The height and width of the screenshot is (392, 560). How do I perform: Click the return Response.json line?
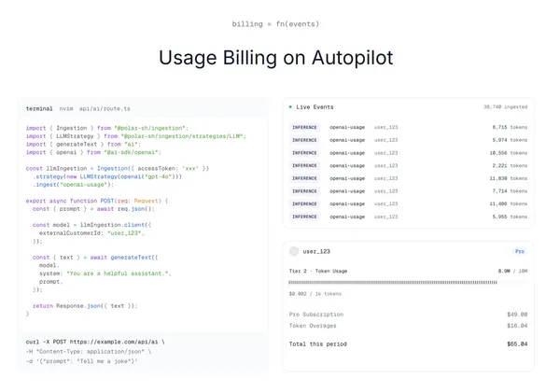(x=85, y=306)
